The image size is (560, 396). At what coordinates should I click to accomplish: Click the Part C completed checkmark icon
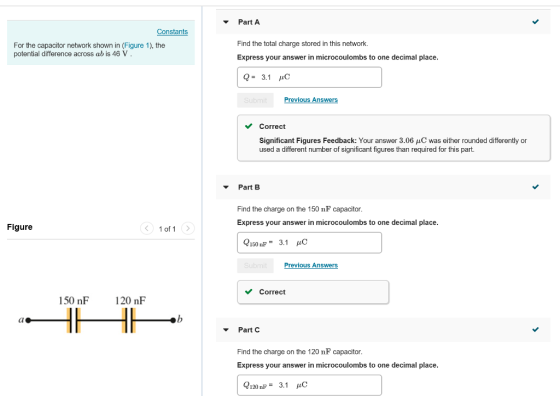tap(535, 329)
